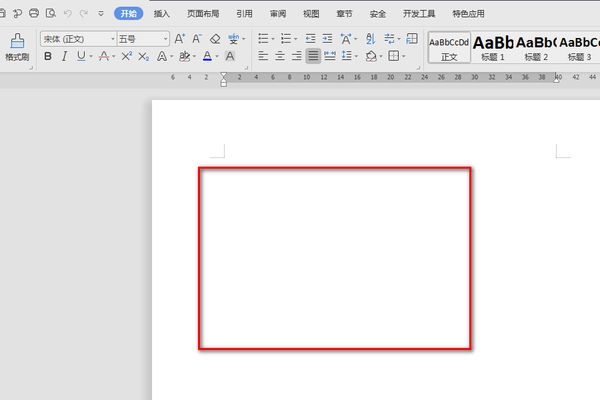Click the center align icon

point(279,57)
